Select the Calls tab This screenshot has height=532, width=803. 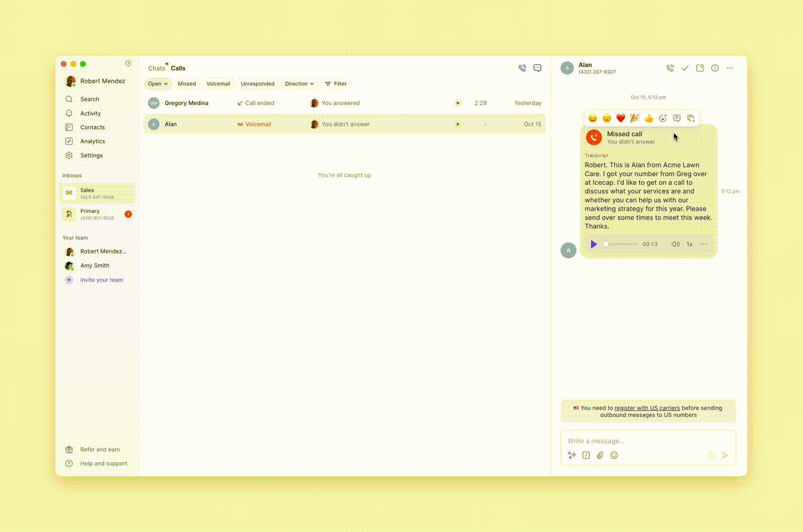click(x=178, y=68)
